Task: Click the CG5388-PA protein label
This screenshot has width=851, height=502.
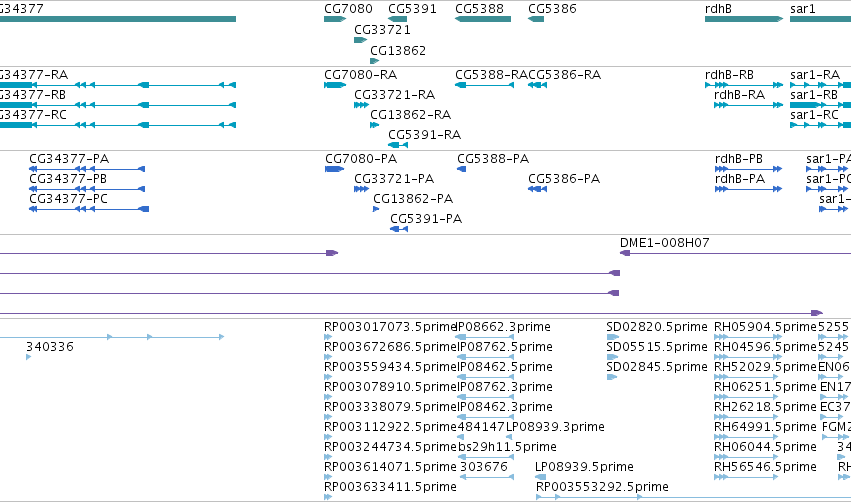Action: (493, 159)
